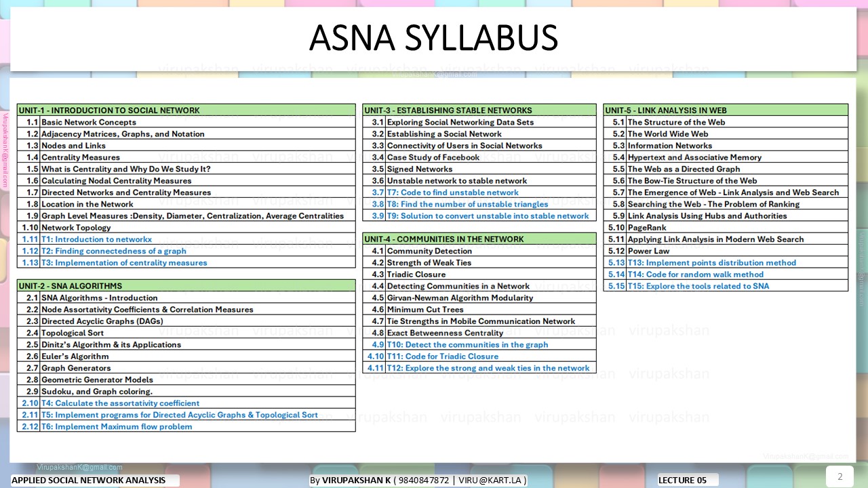Select Location in the Network row
This screenshot has height=488, width=868.
coord(186,204)
